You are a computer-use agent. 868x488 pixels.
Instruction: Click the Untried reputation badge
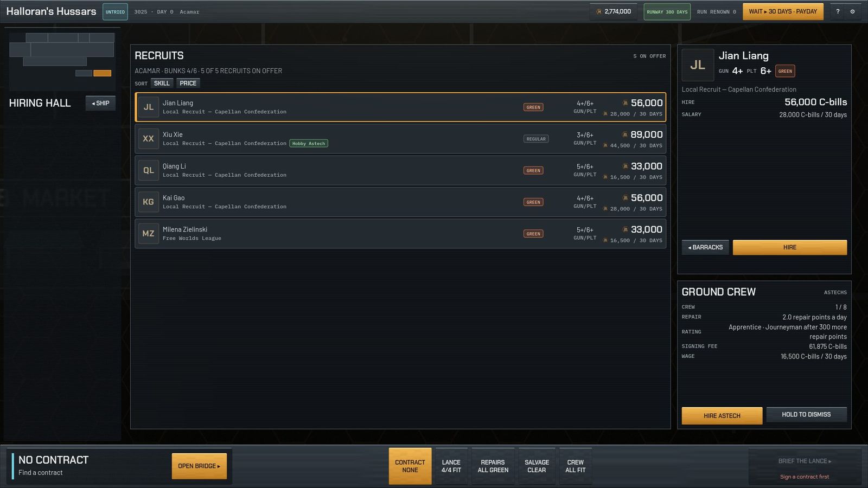coord(115,11)
